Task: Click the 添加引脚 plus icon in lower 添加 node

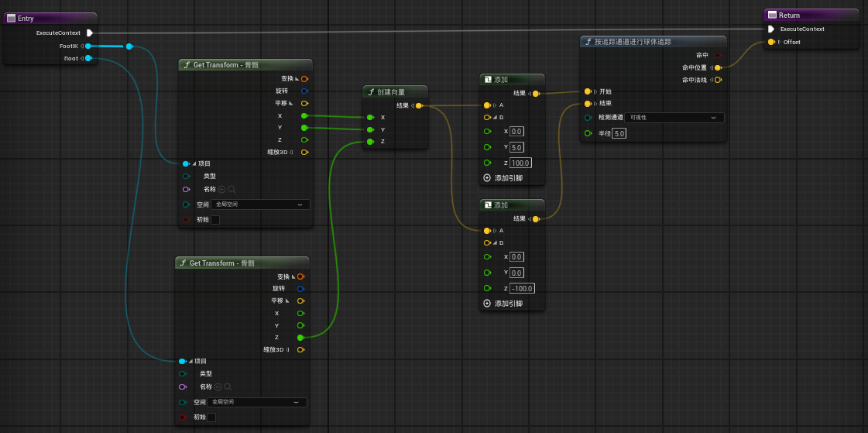Action: click(x=487, y=303)
